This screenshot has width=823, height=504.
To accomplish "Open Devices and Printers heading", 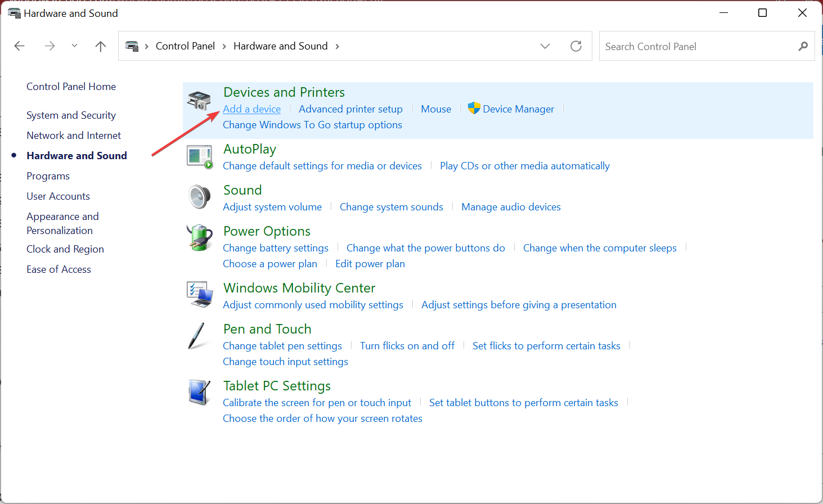I will 284,92.
